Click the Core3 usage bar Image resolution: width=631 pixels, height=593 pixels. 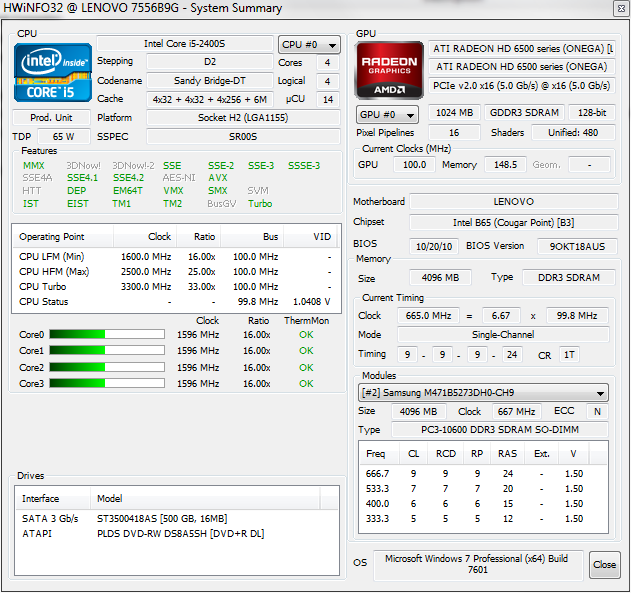tap(106, 383)
